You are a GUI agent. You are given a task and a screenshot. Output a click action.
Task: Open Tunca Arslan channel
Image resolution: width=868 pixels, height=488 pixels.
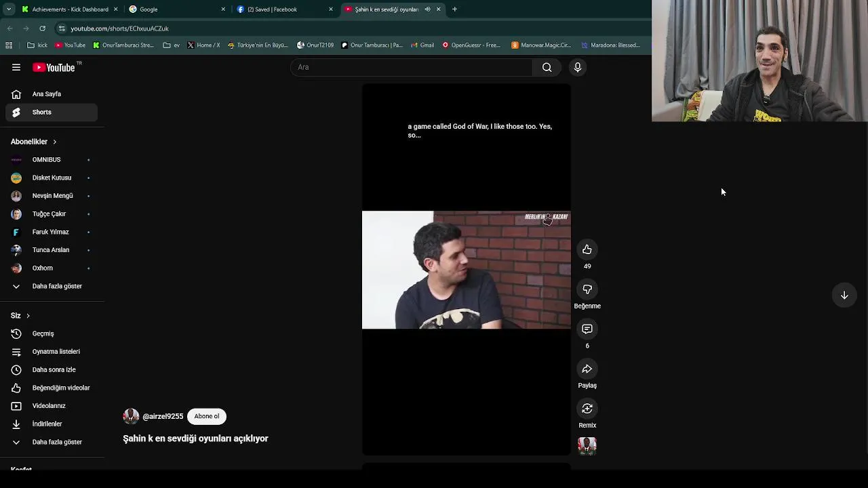[52, 250]
